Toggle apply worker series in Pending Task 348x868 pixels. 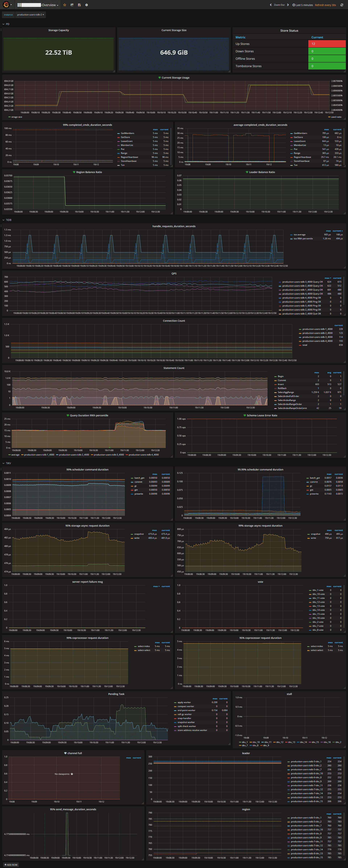coord(184,703)
